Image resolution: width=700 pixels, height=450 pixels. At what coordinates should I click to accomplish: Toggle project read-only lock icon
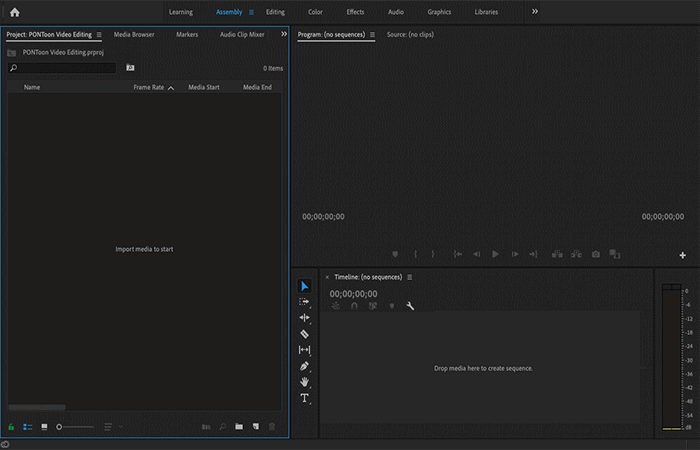click(11, 427)
